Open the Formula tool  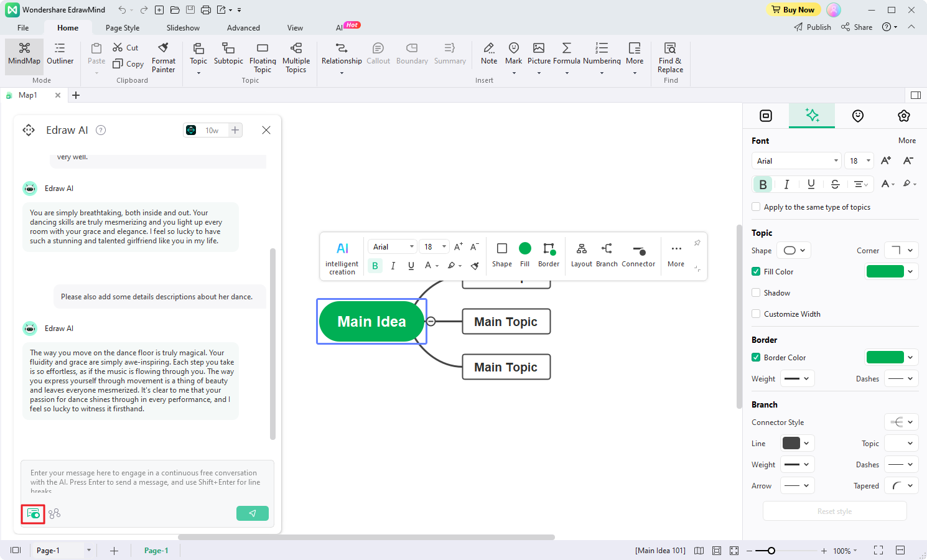click(567, 57)
